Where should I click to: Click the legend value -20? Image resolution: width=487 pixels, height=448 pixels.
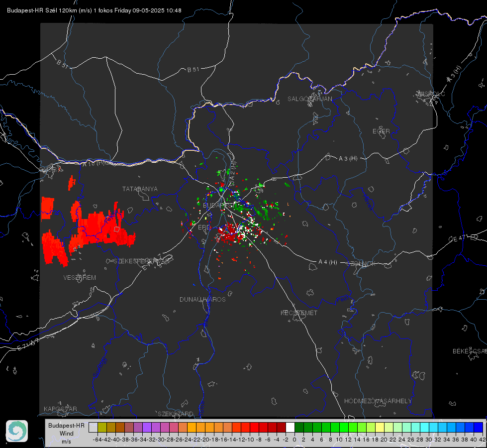[x=204, y=440]
